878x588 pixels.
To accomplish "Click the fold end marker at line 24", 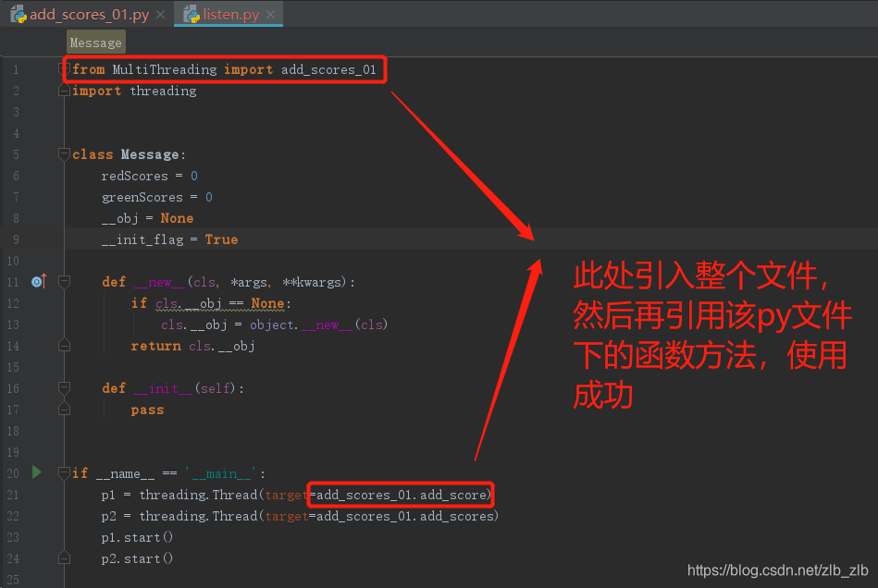I will pos(63,557).
